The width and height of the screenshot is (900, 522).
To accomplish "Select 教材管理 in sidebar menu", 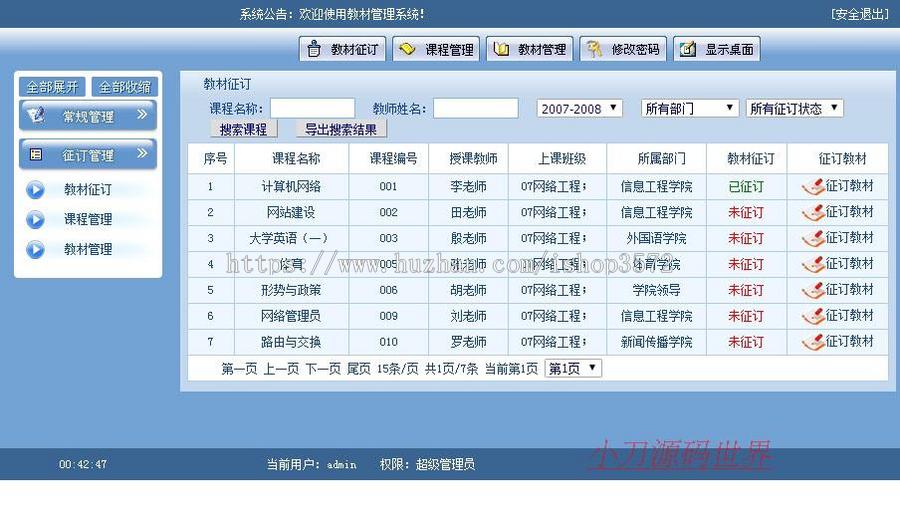I will [88, 249].
